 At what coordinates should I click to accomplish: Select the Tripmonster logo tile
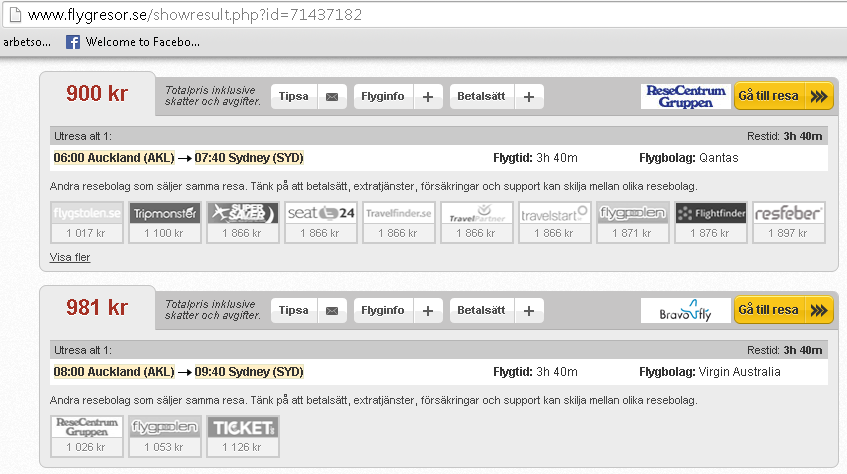click(x=164, y=213)
